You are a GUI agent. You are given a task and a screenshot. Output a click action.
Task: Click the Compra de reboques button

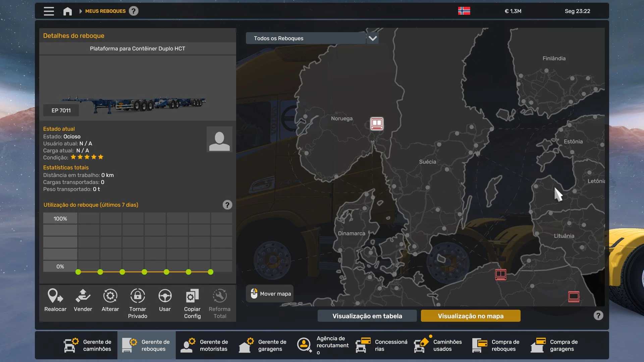(x=497, y=345)
